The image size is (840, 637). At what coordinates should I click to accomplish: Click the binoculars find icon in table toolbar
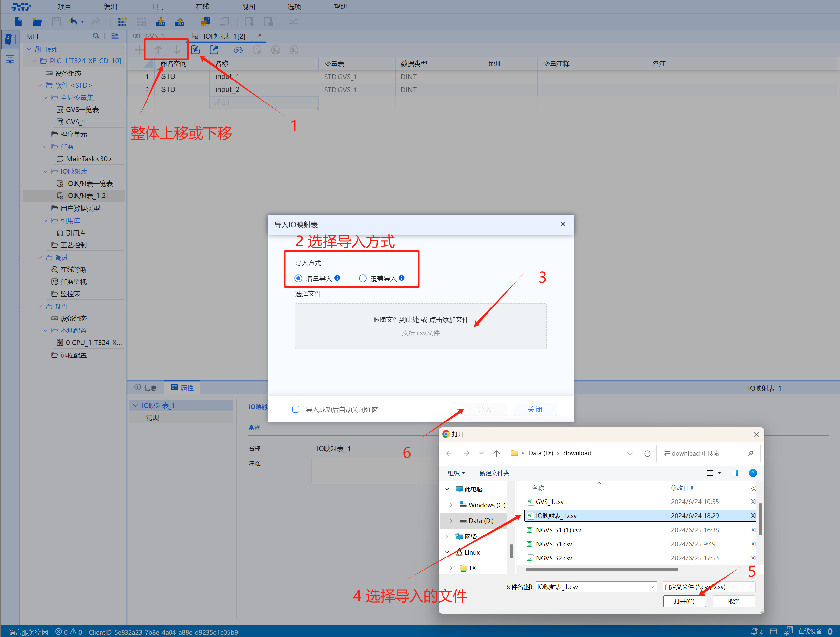(238, 50)
